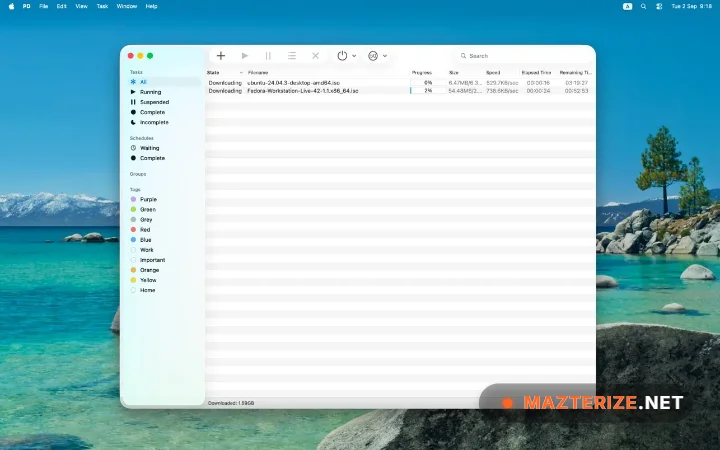Select All tasks in sidebar
The height and width of the screenshot is (450, 720).
click(x=164, y=82)
